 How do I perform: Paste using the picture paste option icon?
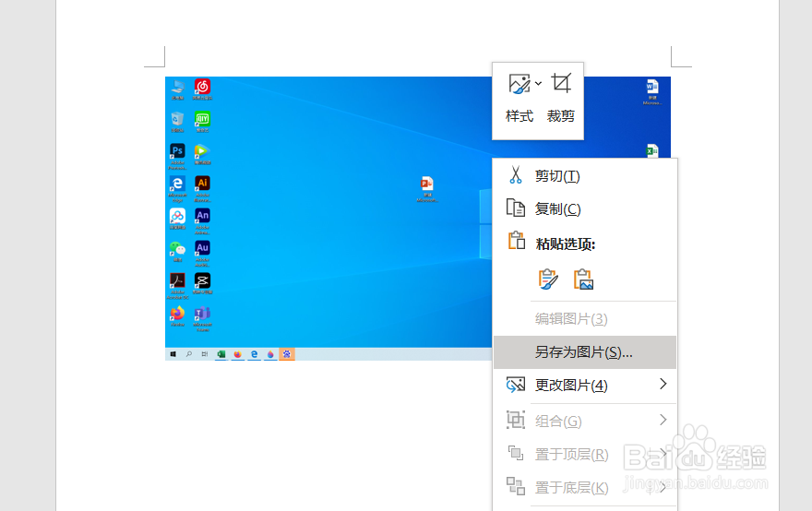point(583,279)
